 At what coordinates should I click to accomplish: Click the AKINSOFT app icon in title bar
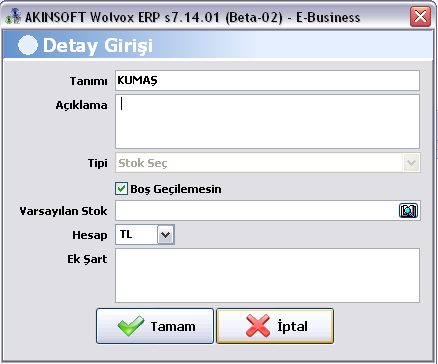coord(13,16)
